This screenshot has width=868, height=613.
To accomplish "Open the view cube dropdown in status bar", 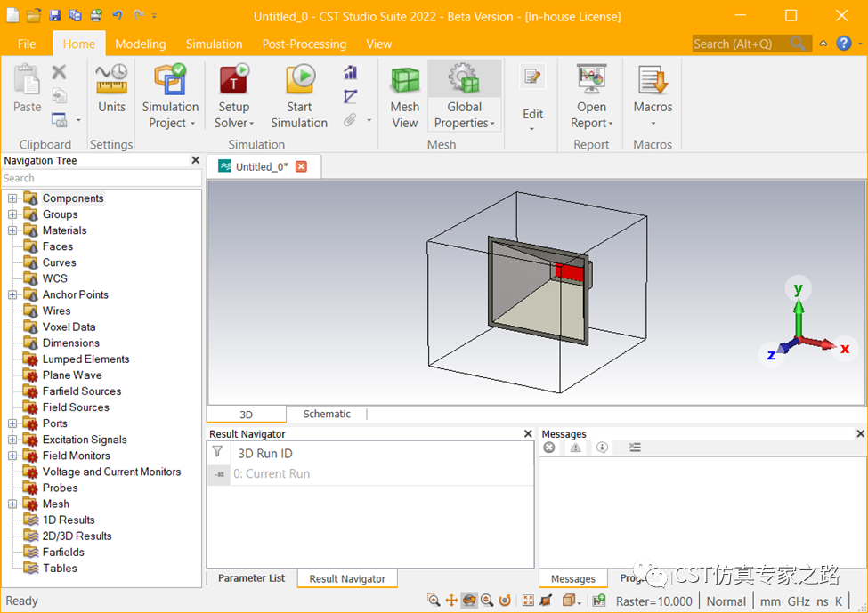I will coord(579,602).
